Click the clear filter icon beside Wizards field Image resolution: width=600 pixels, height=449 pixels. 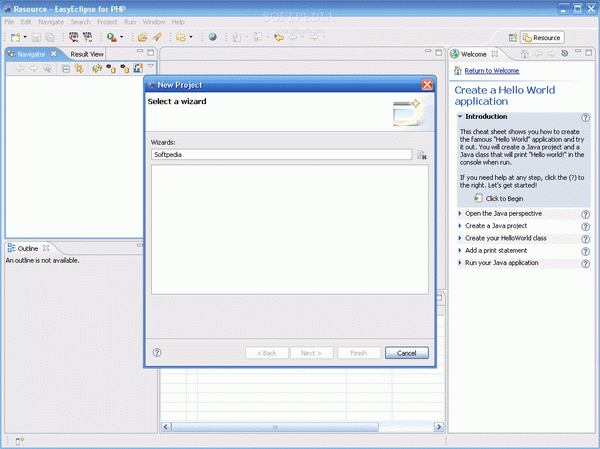click(x=422, y=155)
